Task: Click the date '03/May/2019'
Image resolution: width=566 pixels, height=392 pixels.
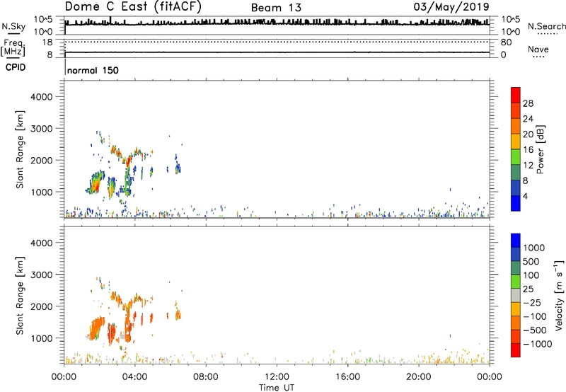Action: (451, 7)
